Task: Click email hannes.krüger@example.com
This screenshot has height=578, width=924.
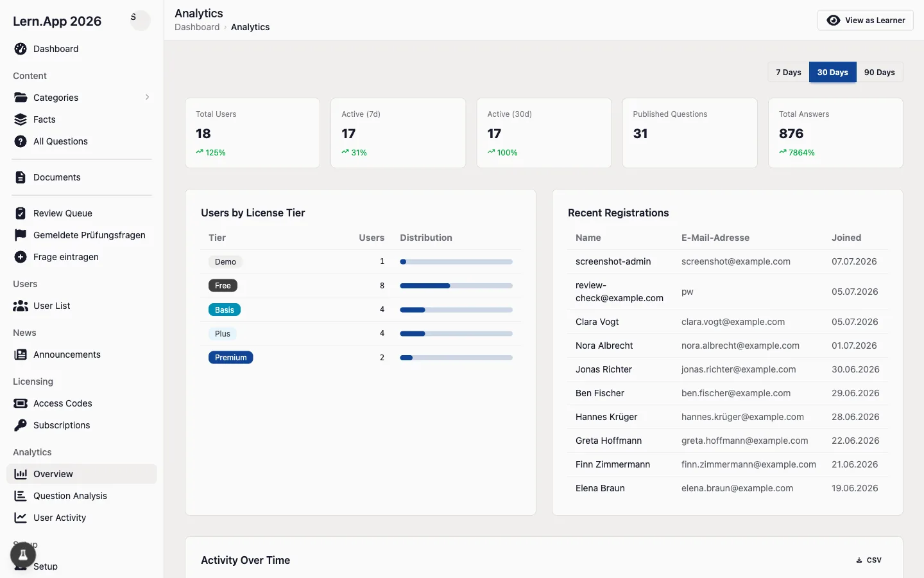Action: point(742,417)
